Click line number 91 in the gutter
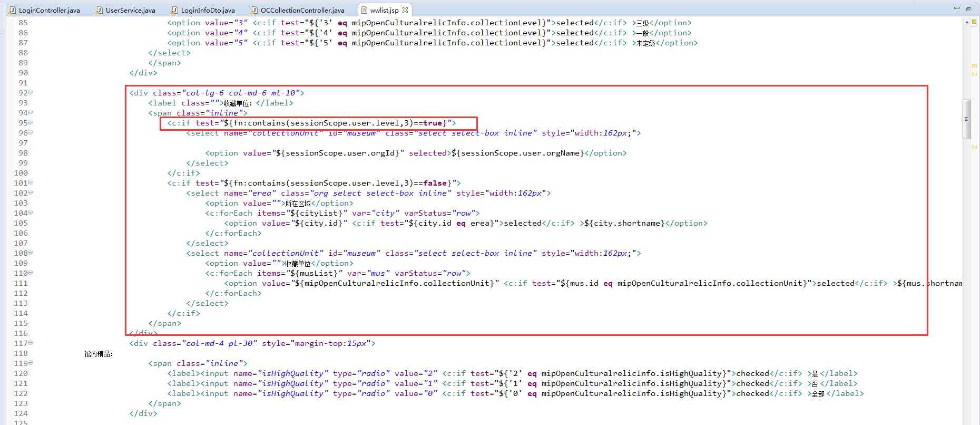The width and height of the screenshot is (980, 425). click(23, 83)
